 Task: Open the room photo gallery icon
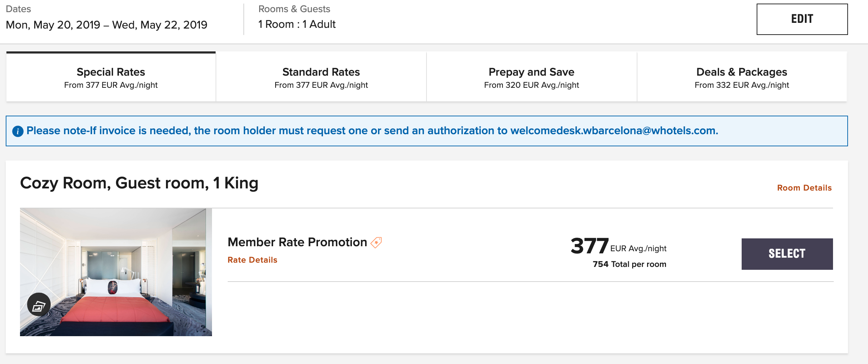coord(39,305)
